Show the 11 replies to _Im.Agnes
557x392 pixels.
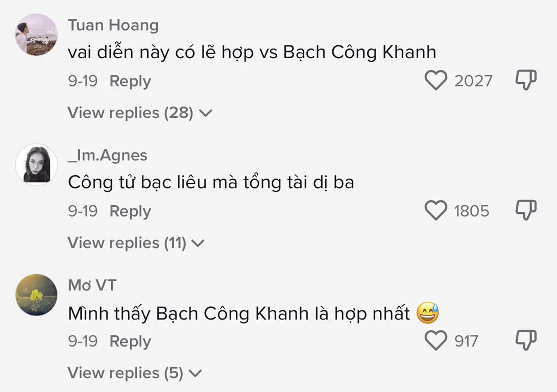(136, 243)
